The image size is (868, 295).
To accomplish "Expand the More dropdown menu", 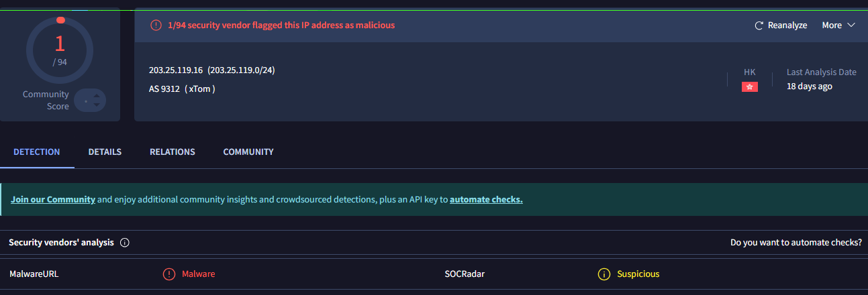I will (832, 25).
